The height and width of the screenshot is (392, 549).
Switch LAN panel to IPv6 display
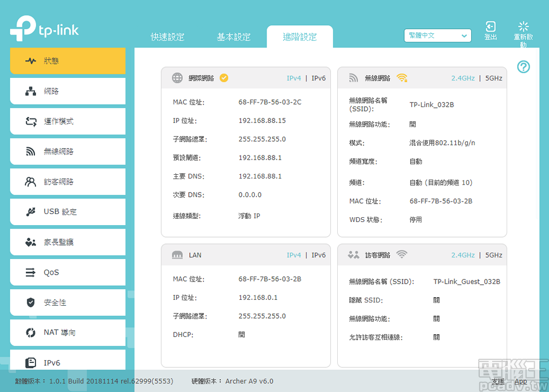(x=318, y=255)
